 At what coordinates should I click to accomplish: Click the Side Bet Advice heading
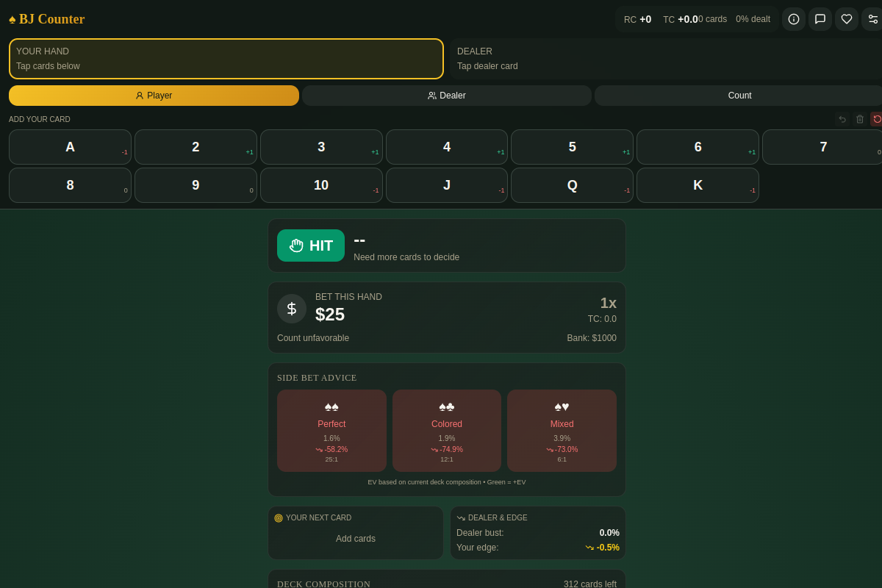[x=317, y=378]
